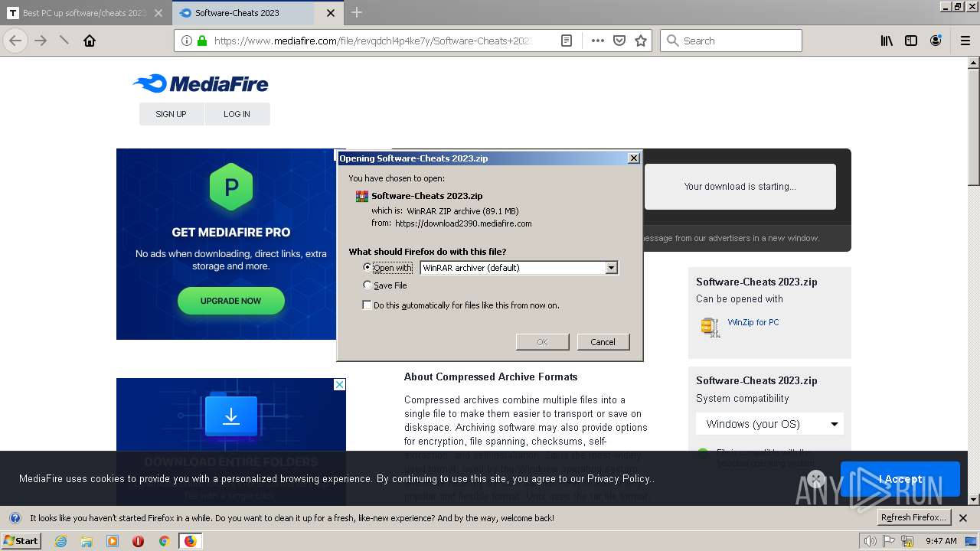Click the download entire folders ad image
The width and height of the screenshot is (980, 551).
click(231, 416)
